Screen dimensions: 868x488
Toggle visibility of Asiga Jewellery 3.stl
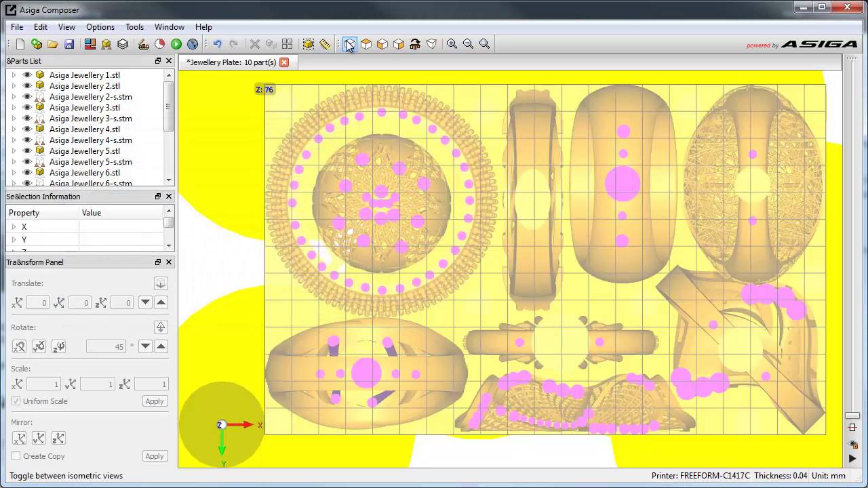click(27, 108)
